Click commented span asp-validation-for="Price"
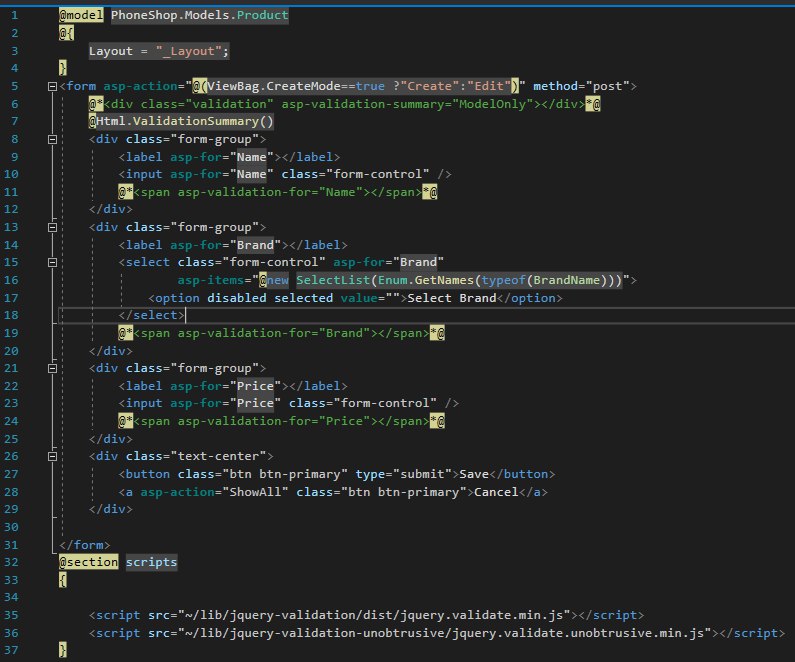The image size is (795, 662). tap(281, 422)
